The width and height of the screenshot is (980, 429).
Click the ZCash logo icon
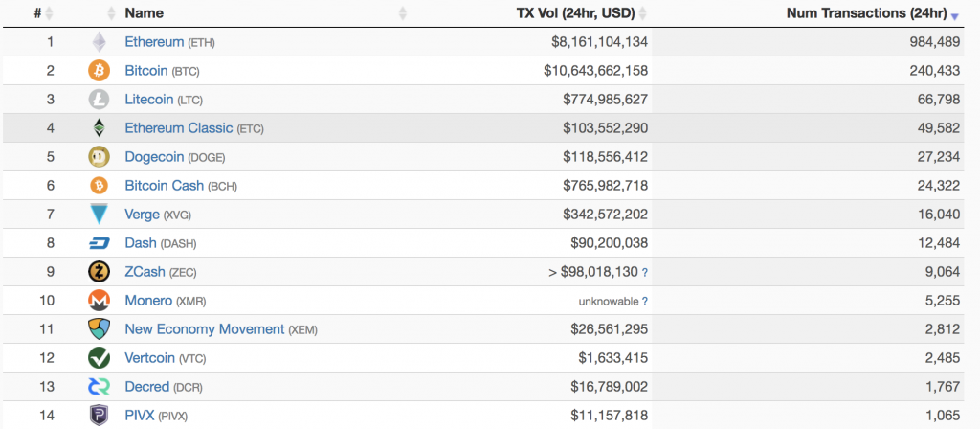point(99,271)
